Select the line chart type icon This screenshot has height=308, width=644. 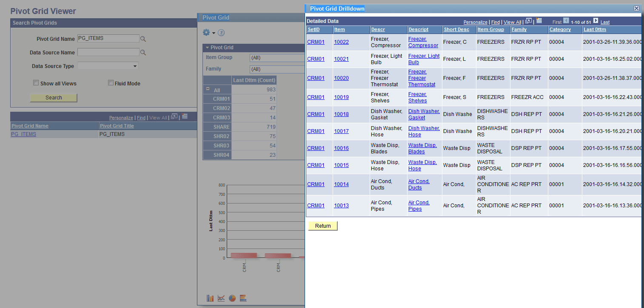coord(221,298)
